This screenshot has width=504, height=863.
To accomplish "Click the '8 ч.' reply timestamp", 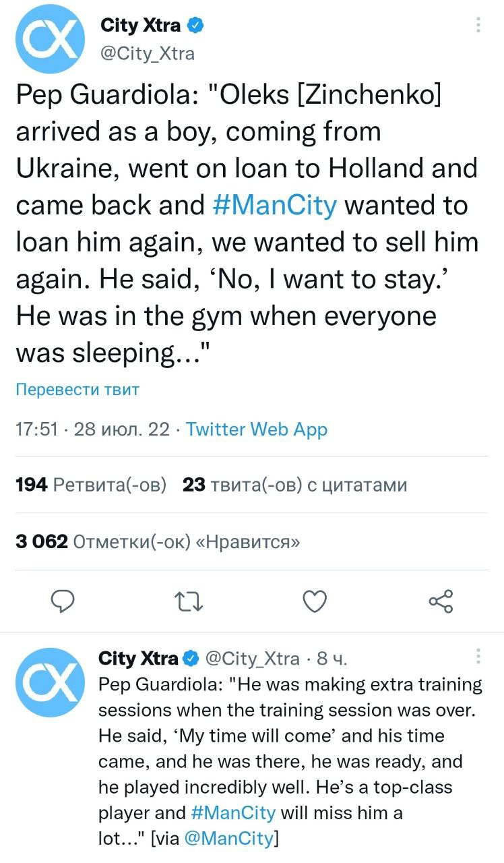I will pyautogui.click(x=332, y=658).
